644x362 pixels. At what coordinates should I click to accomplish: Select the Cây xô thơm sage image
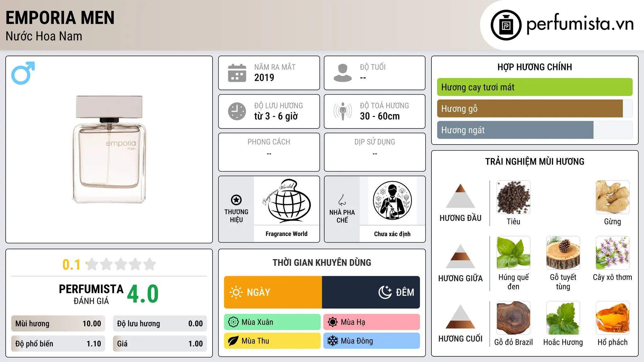[613, 253]
